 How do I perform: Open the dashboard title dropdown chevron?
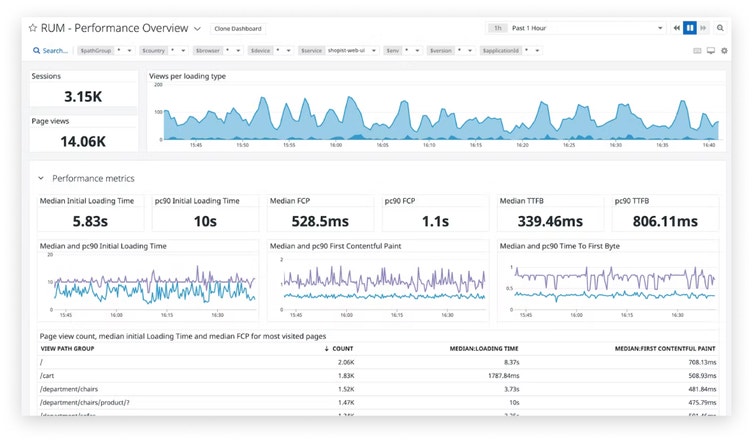pos(197,30)
